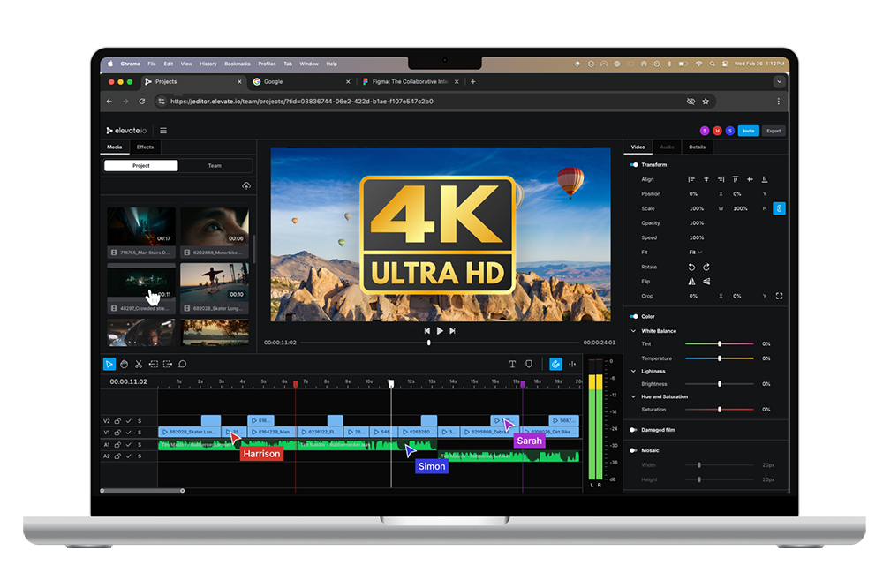This screenshot has width=883, height=588.
Task: Click the blue Invite button
Action: (748, 131)
